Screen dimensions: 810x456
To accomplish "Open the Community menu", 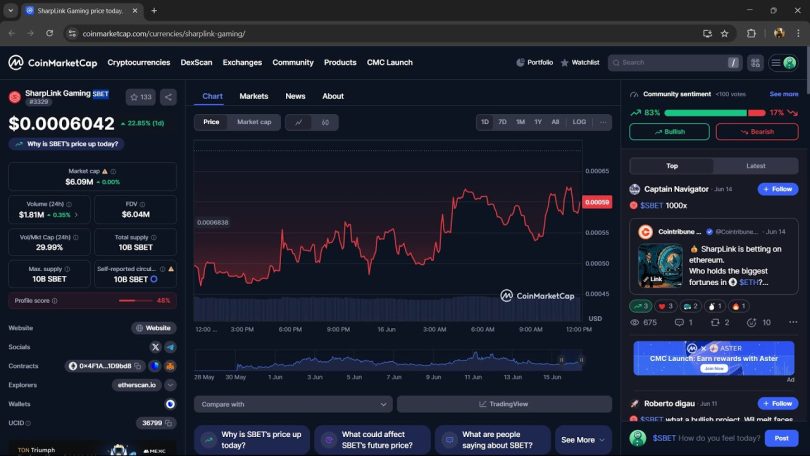I will 293,62.
